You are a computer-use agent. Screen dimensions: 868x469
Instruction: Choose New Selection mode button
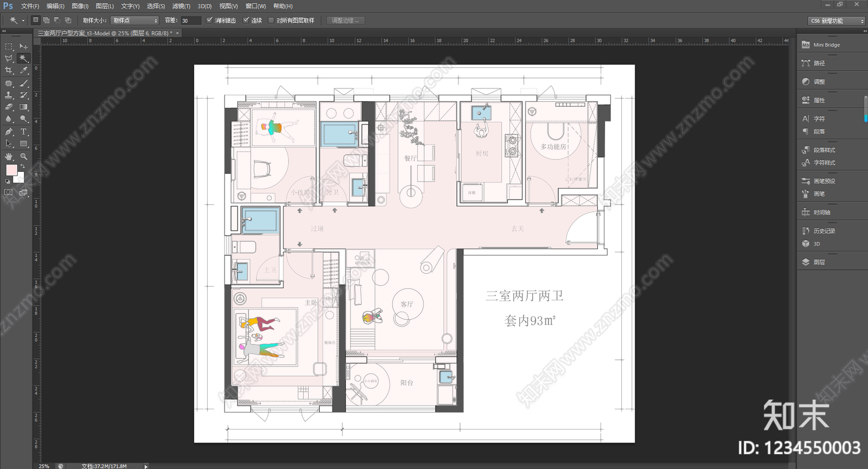click(36, 20)
